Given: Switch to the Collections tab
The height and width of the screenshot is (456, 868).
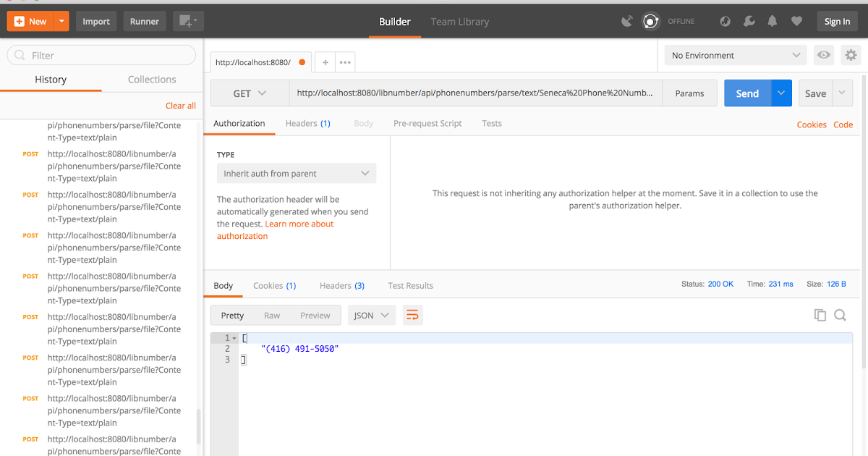Looking at the screenshot, I should (151, 79).
